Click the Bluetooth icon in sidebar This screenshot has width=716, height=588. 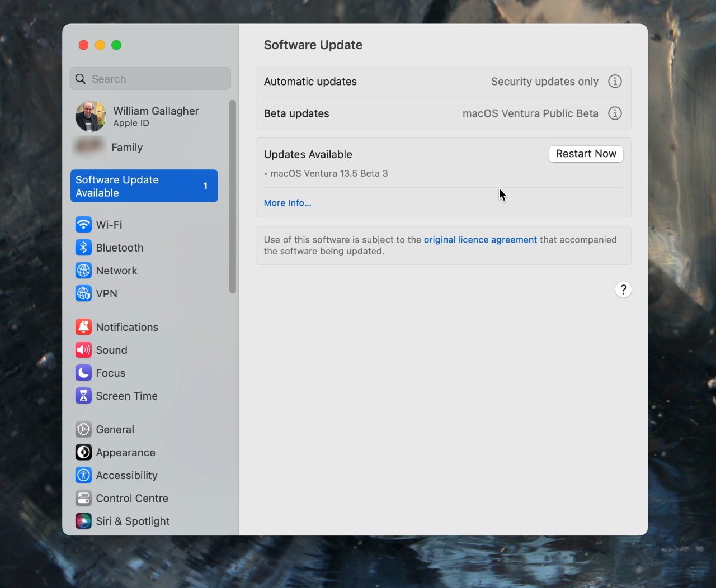coord(83,248)
